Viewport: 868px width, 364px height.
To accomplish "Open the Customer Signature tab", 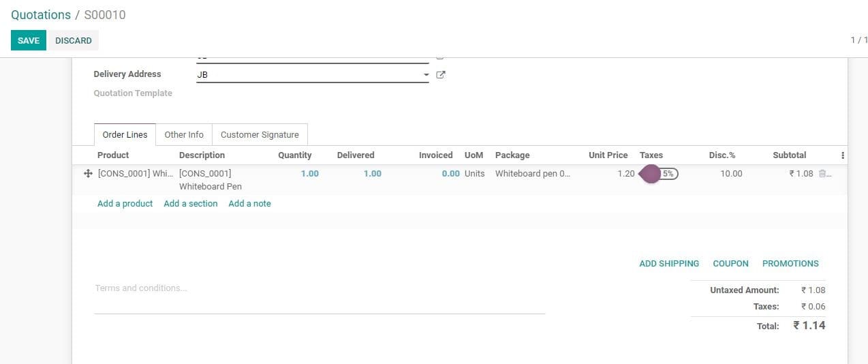I will click(x=260, y=135).
